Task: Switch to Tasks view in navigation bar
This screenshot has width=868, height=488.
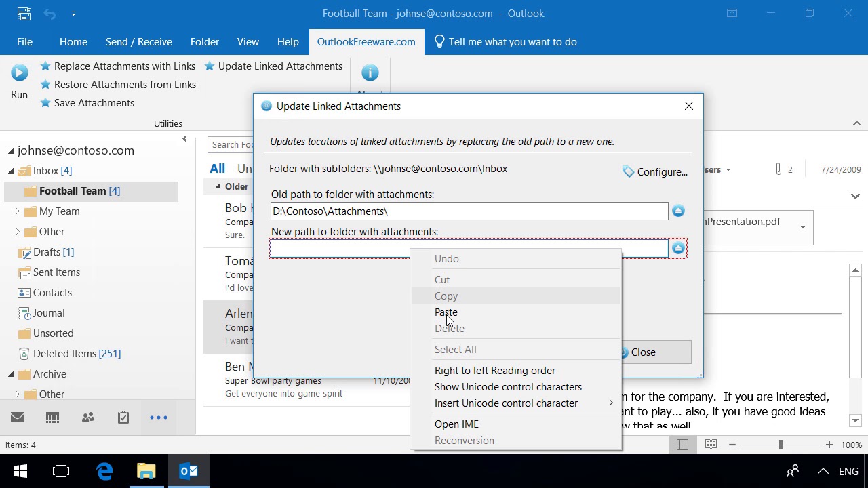Action: point(123,418)
